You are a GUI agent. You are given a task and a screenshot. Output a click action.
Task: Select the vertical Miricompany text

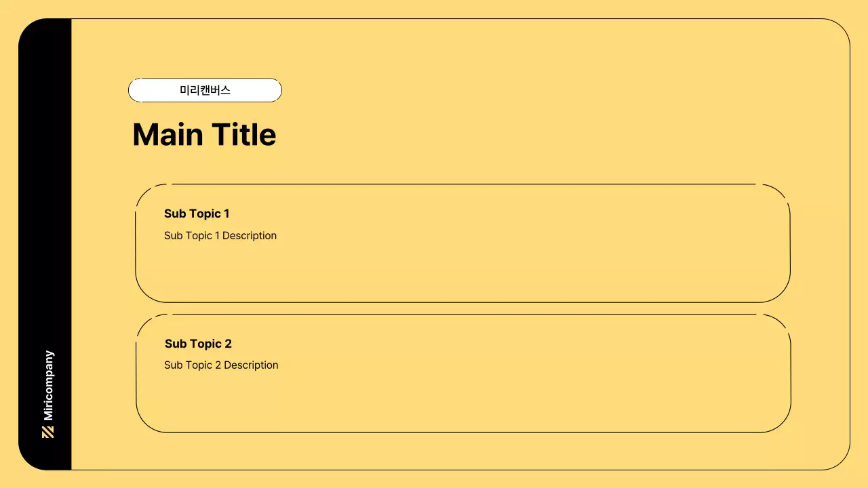pos(48,386)
